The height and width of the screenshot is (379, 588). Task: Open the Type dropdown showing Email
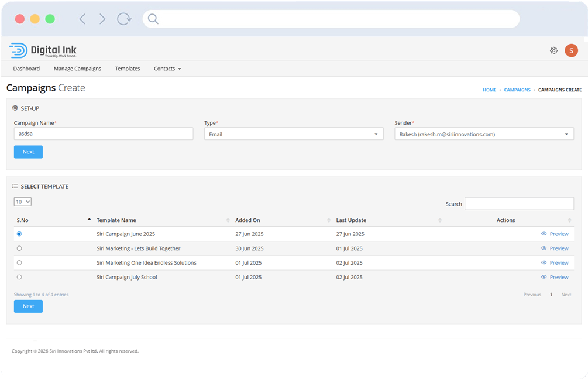[x=294, y=134]
